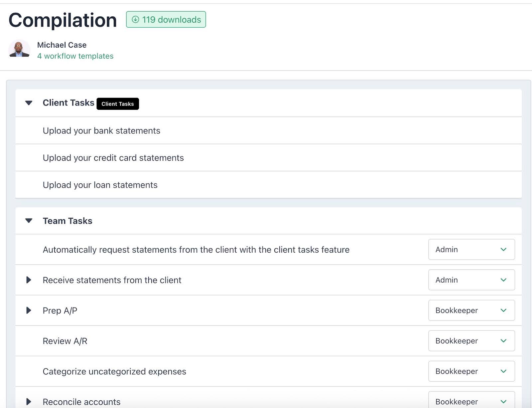This screenshot has height=408, width=532.
Task: Collapse the Client Tasks section
Action: (x=29, y=103)
